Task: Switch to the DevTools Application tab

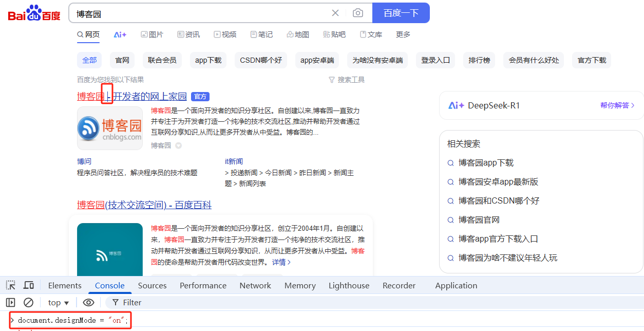Action: (456, 286)
